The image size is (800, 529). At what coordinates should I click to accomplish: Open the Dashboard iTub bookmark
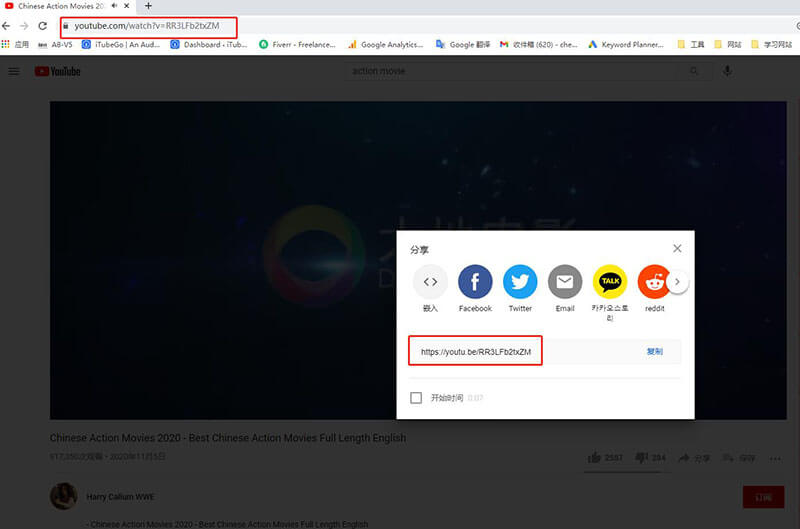point(209,44)
